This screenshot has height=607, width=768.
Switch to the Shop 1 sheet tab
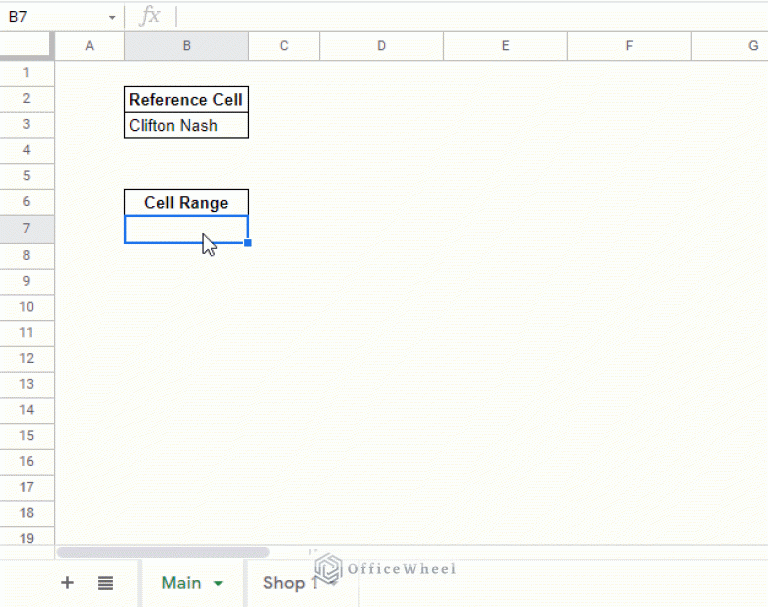288,583
